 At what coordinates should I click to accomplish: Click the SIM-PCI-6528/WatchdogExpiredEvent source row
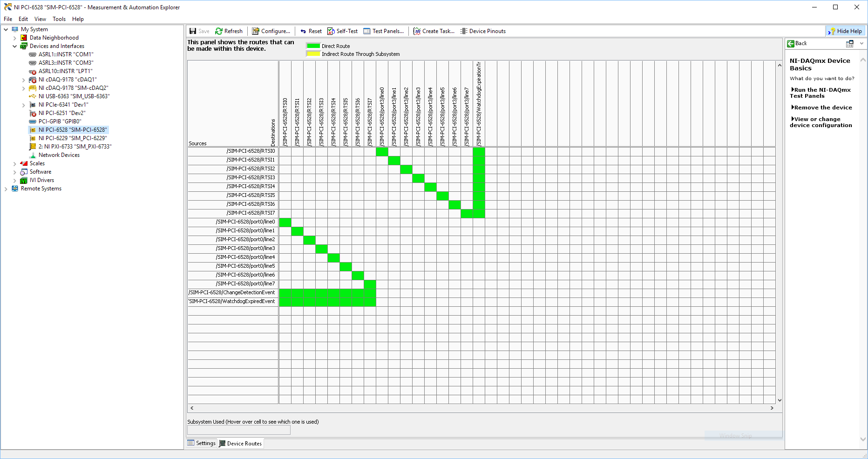pos(233,302)
